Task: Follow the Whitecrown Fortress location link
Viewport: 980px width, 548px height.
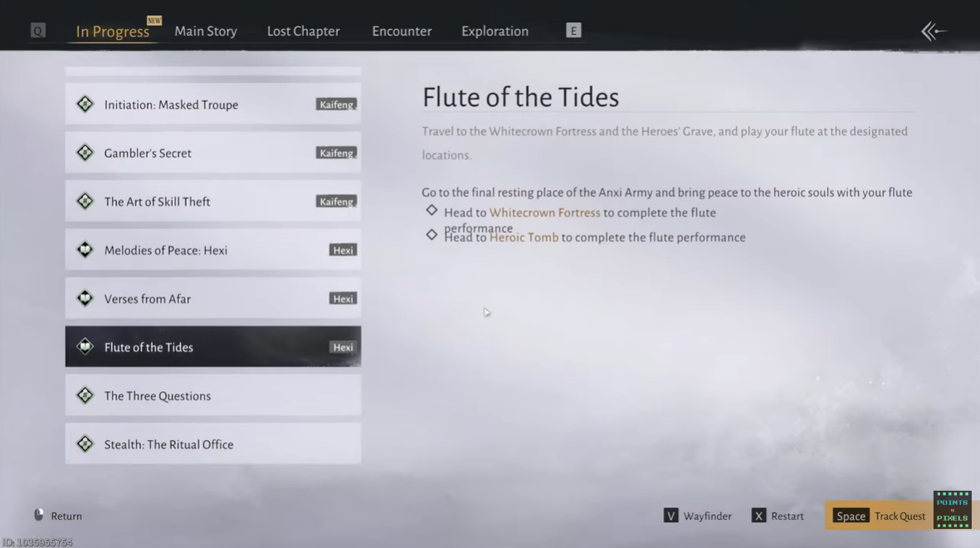Action: tap(544, 213)
